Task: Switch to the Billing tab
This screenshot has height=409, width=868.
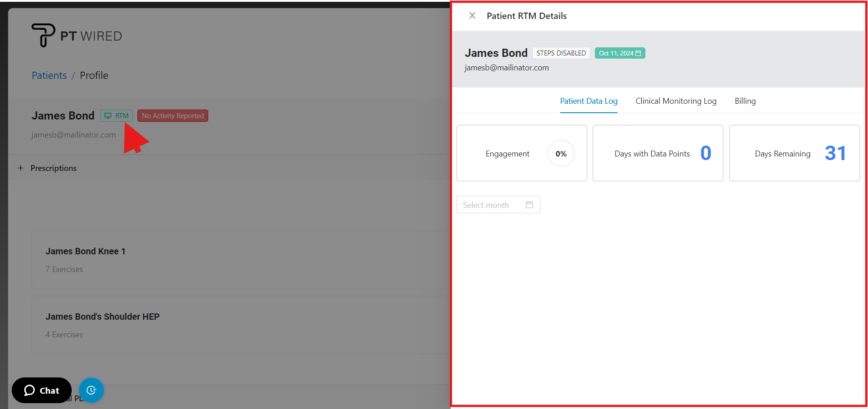Action: pyautogui.click(x=745, y=101)
